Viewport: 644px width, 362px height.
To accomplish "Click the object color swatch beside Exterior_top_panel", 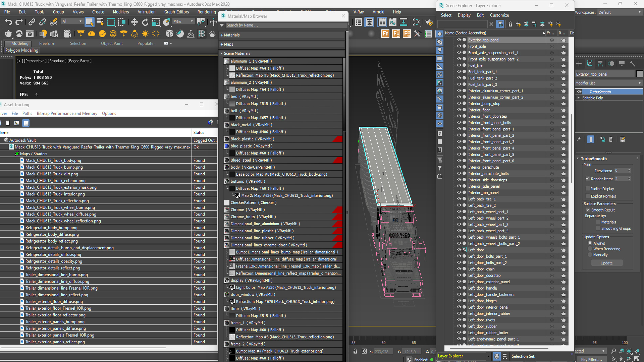I will [x=639, y=74].
